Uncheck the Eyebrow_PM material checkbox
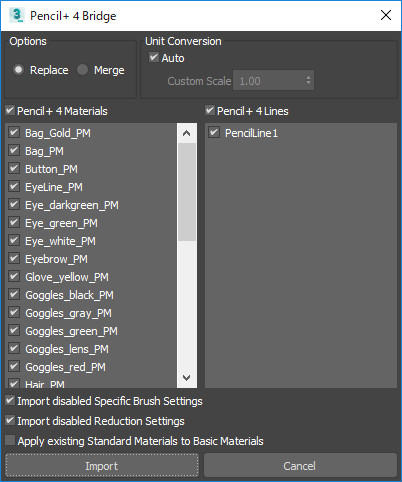 click(x=14, y=259)
